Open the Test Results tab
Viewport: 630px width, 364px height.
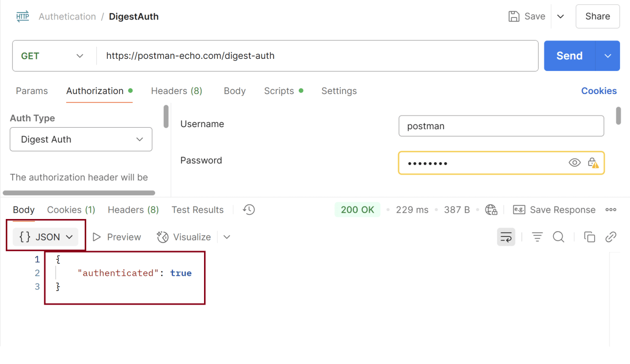197,210
